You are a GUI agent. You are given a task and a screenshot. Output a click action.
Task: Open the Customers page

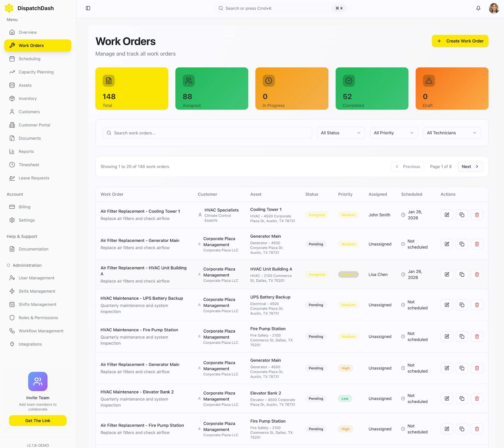click(38, 112)
